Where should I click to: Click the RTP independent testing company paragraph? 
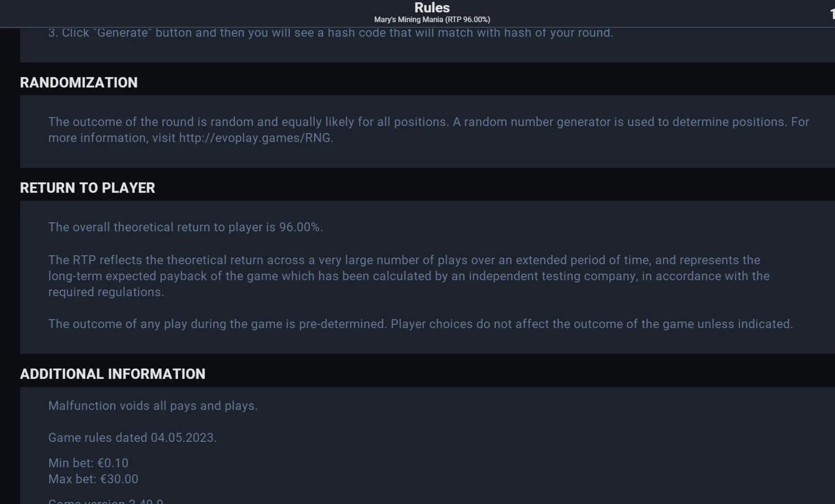pos(409,276)
